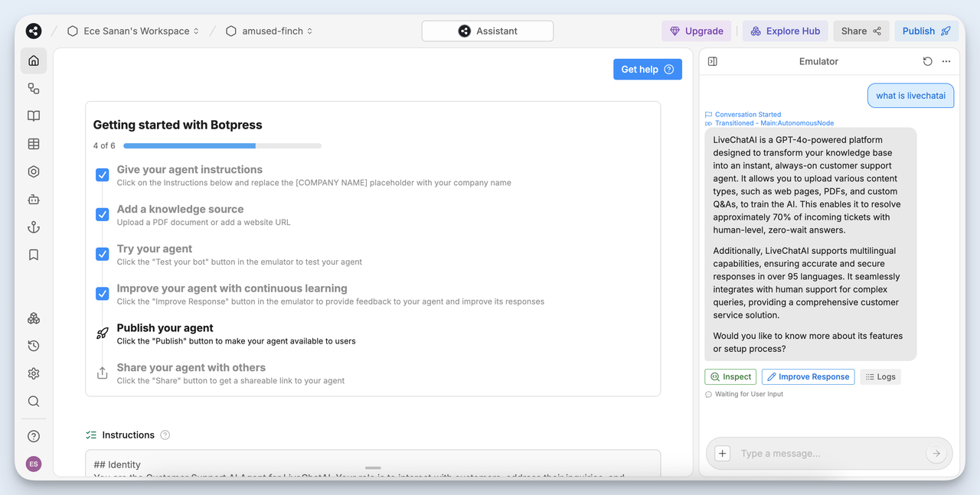The height and width of the screenshot is (495, 980).
Task: Open the Emulator options menu
Action: (946, 61)
